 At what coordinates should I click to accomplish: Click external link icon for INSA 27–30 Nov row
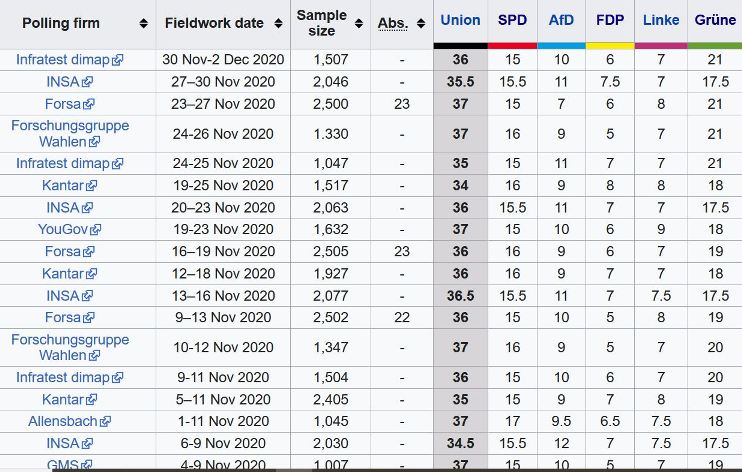pos(87,82)
